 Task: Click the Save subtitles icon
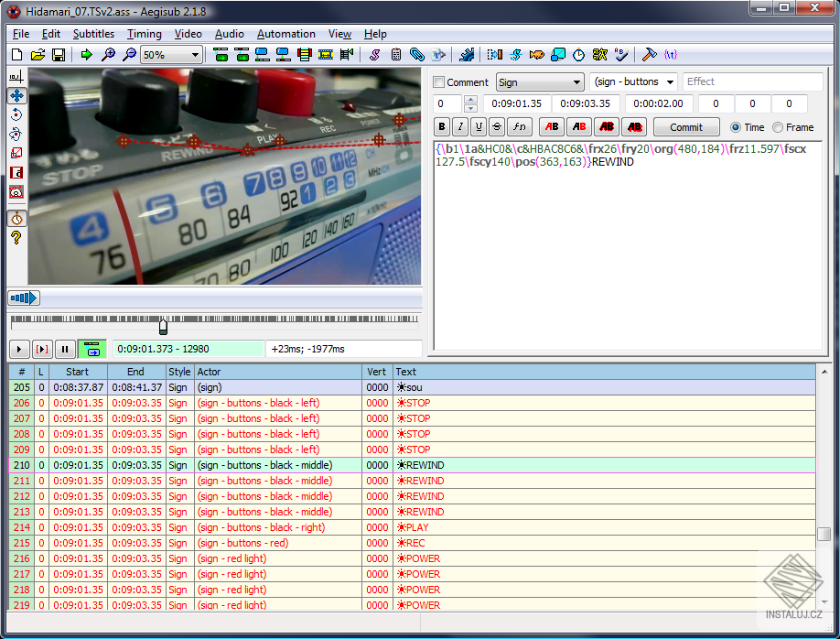58,55
